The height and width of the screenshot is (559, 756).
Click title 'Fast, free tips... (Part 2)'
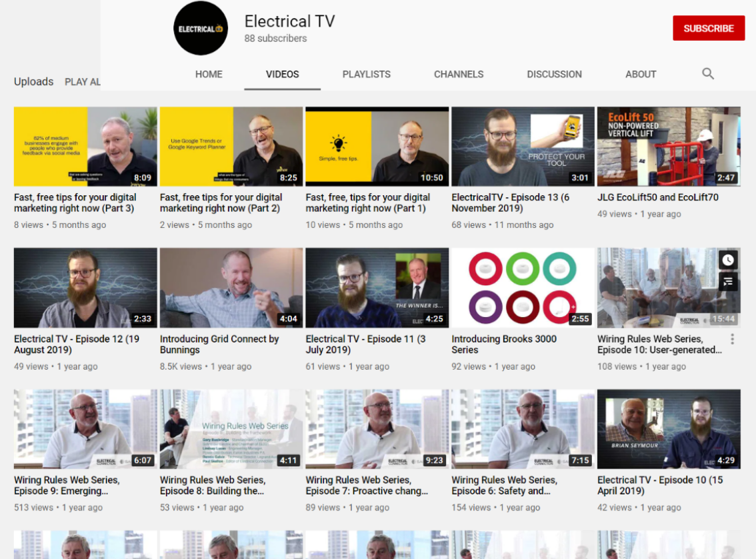tap(221, 203)
